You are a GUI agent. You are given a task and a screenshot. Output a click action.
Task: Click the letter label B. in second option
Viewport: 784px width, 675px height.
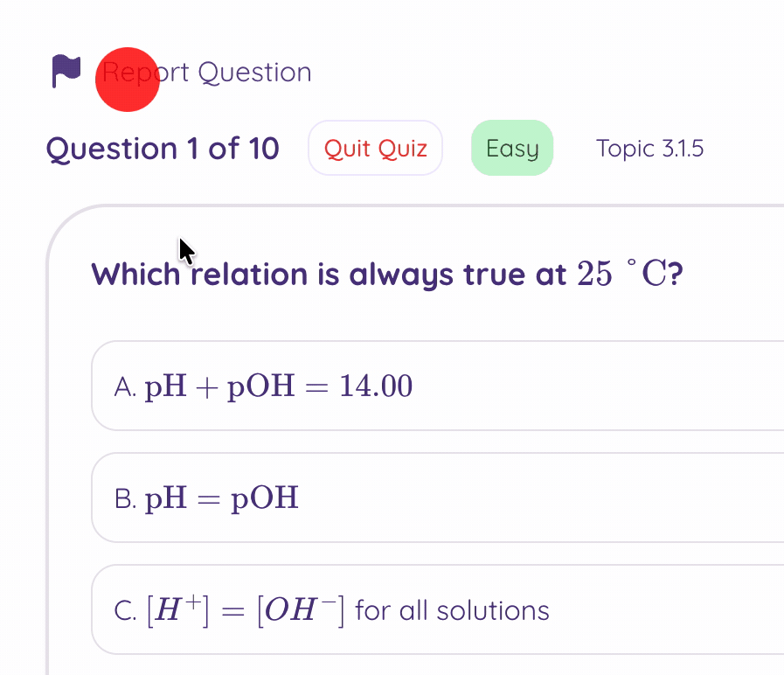pyautogui.click(x=125, y=498)
